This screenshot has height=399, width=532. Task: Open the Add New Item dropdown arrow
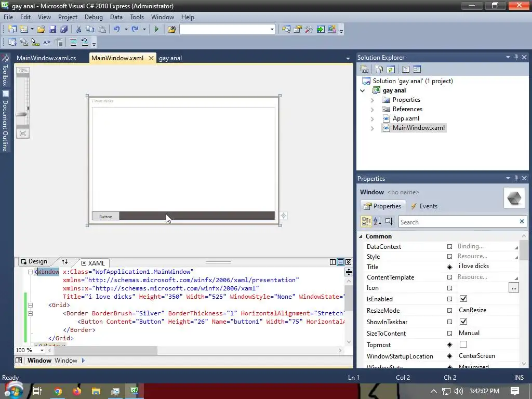coord(32,30)
